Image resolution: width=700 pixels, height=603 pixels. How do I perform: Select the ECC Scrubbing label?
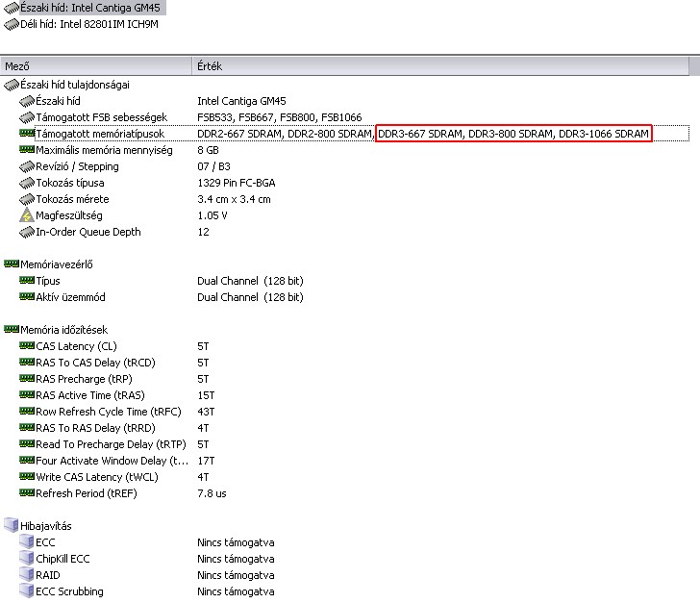click(69, 591)
